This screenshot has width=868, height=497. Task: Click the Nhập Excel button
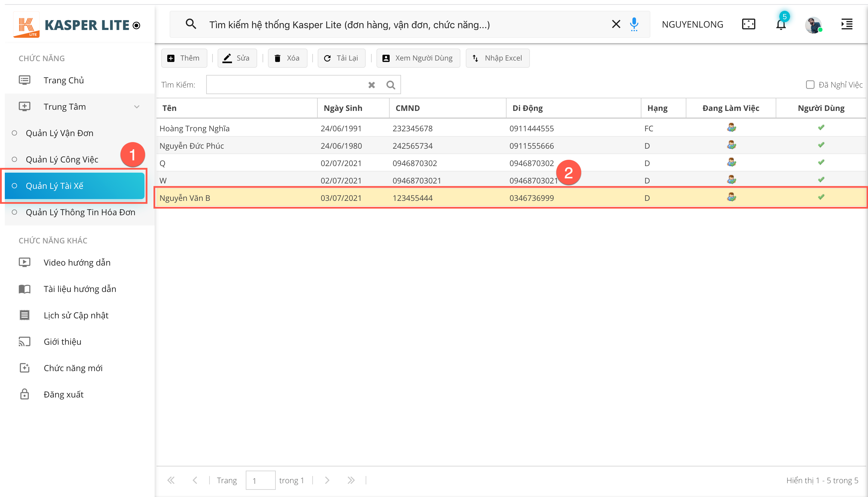pos(498,58)
